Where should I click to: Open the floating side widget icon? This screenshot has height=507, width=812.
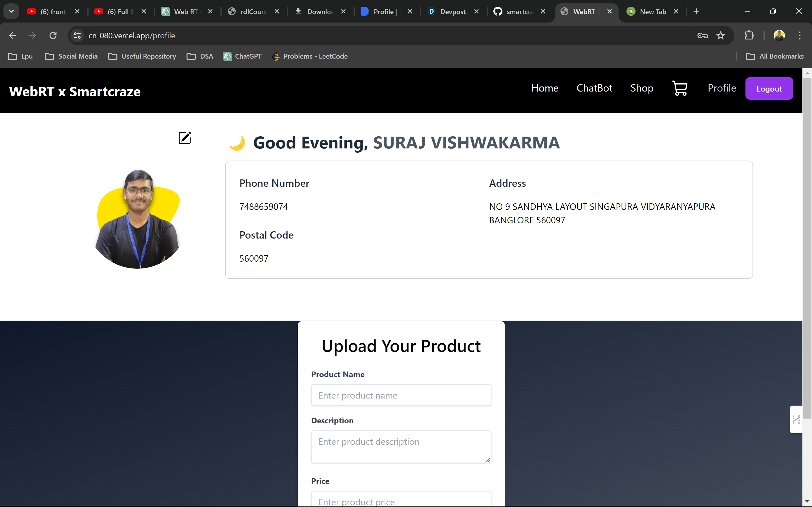click(796, 419)
